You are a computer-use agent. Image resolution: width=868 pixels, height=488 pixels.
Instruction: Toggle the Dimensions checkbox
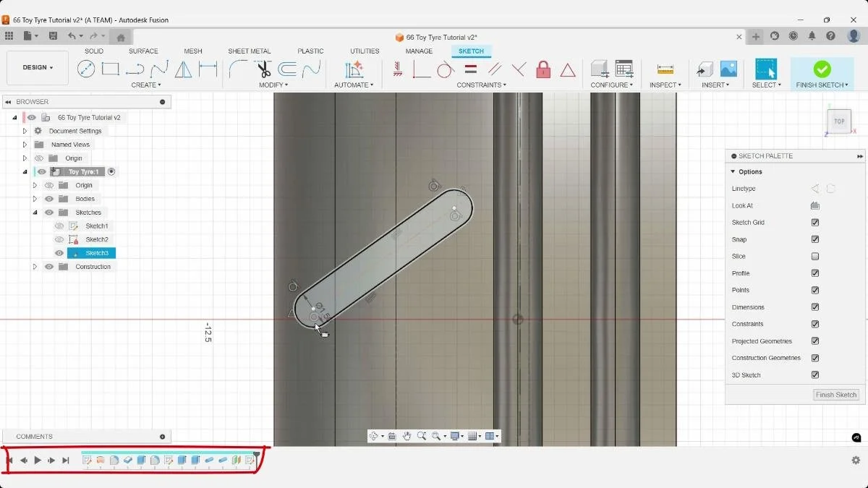click(x=815, y=307)
